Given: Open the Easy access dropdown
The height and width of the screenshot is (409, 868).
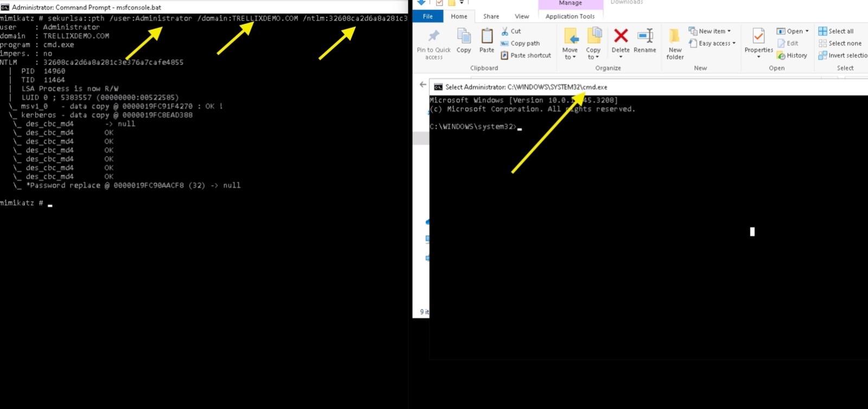Looking at the screenshot, I should click(x=713, y=43).
